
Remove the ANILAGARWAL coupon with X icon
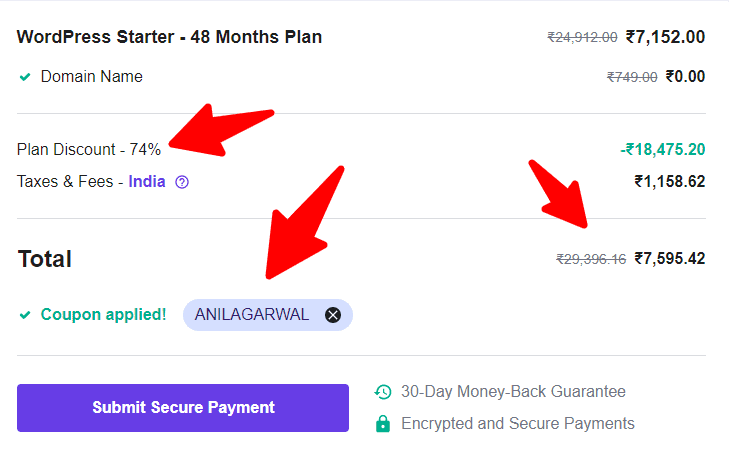[x=333, y=315]
